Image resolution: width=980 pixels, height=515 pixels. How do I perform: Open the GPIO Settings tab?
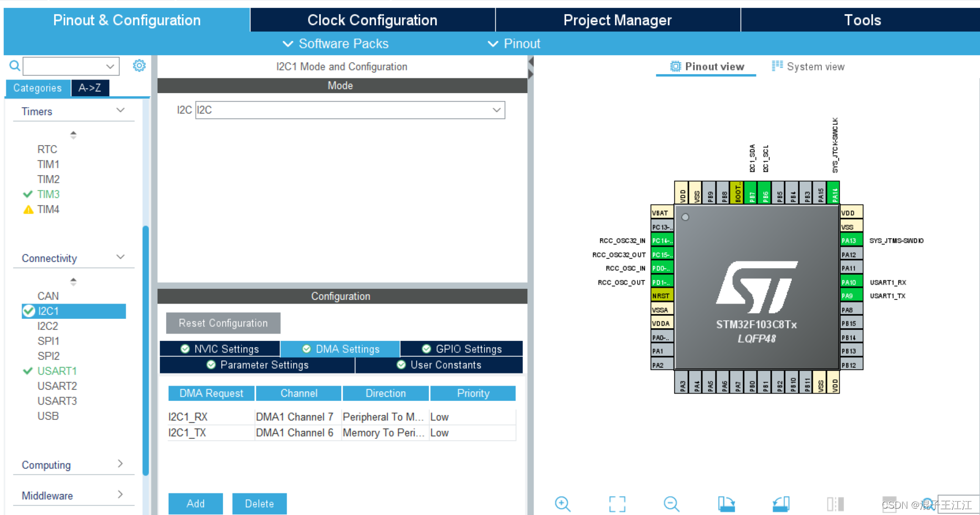pyautogui.click(x=462, y=349)
